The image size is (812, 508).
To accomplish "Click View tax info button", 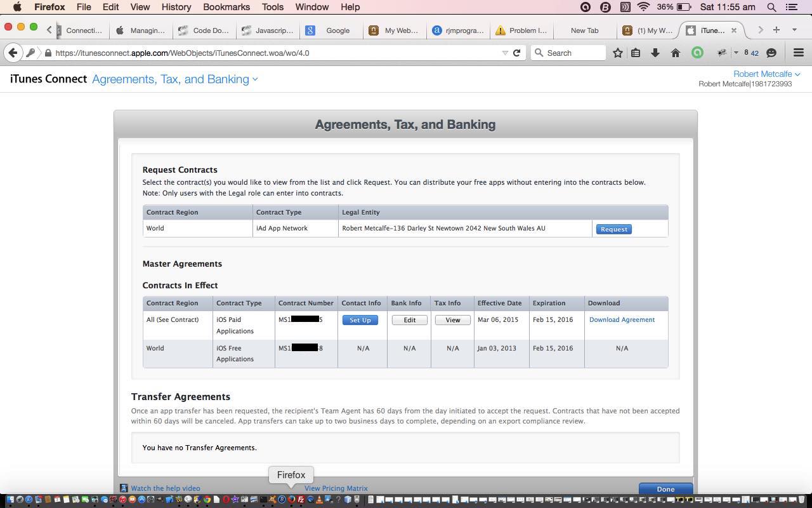I will click(x=452, y=320).
